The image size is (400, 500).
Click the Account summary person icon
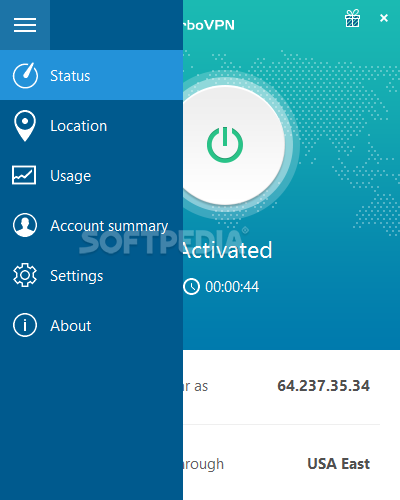[x=25, y=225]
